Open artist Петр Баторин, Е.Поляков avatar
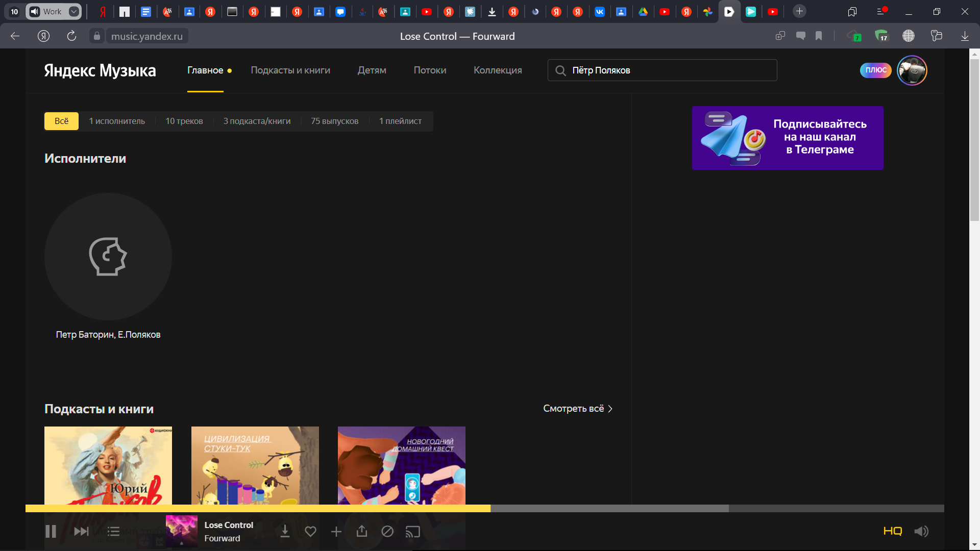 (x=108, y=257)
